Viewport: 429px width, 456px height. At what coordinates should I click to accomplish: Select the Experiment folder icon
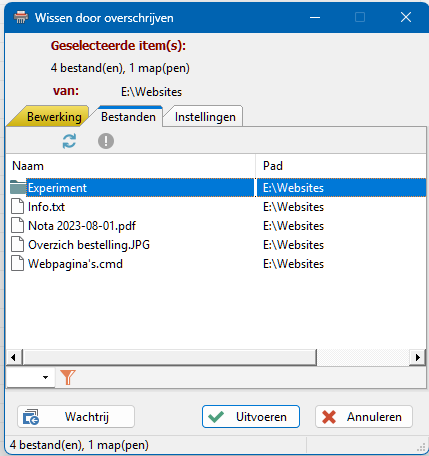click(x=18, y=187)
